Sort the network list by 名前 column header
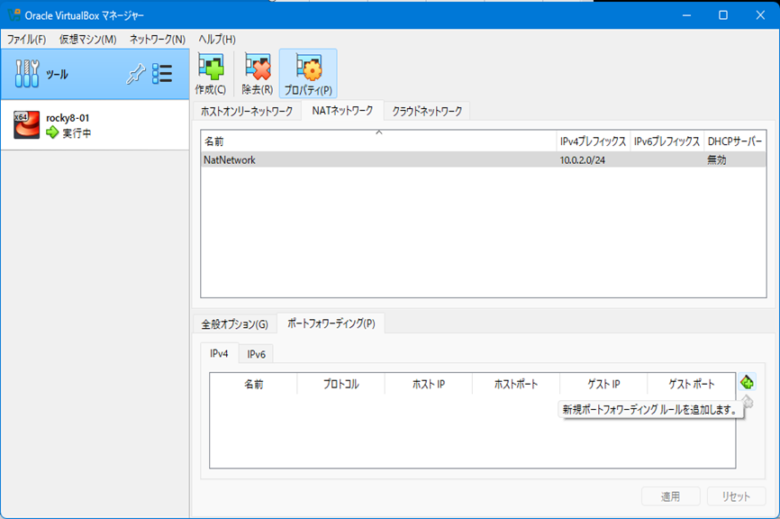Image resolution: width=780 pixels, height=519 pixels. click(x=378, y=142)
